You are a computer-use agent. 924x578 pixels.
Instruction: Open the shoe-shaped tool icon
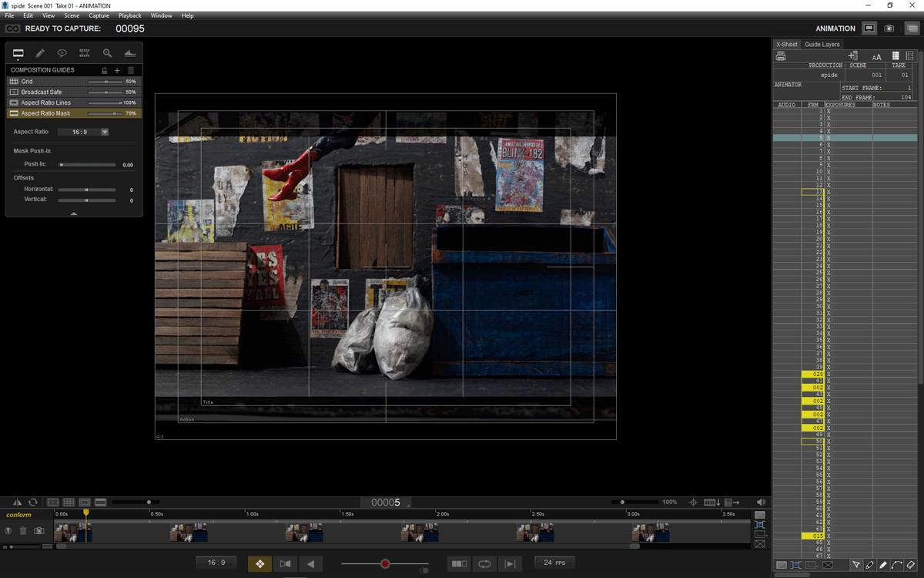129,53
